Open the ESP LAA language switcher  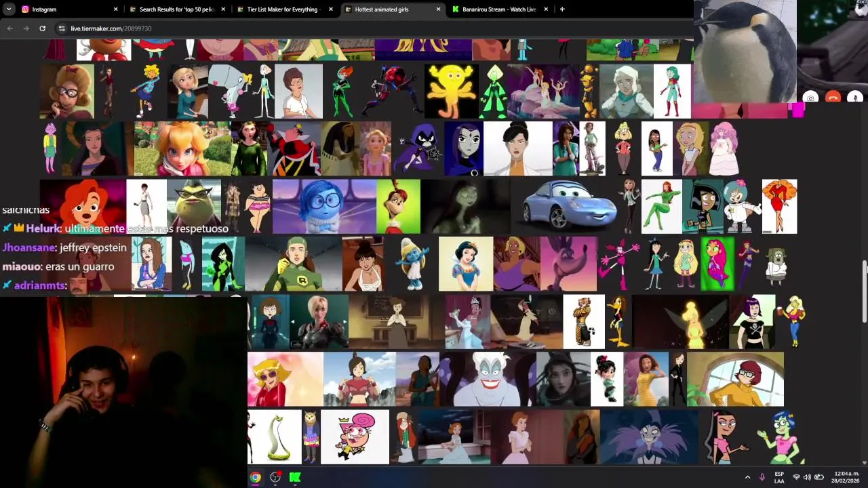point(779,477)
